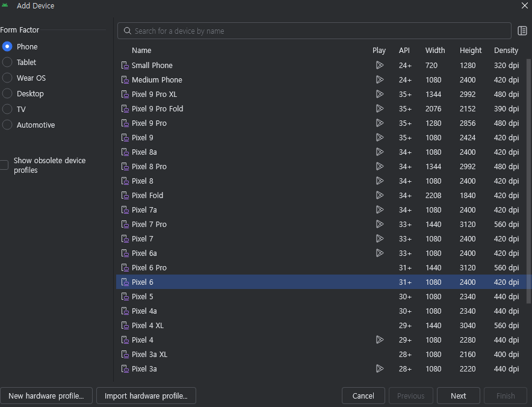This screenshot has width=532, height=407.
Task: Sort the list by Width column
Action: click(x=435, y=50)
